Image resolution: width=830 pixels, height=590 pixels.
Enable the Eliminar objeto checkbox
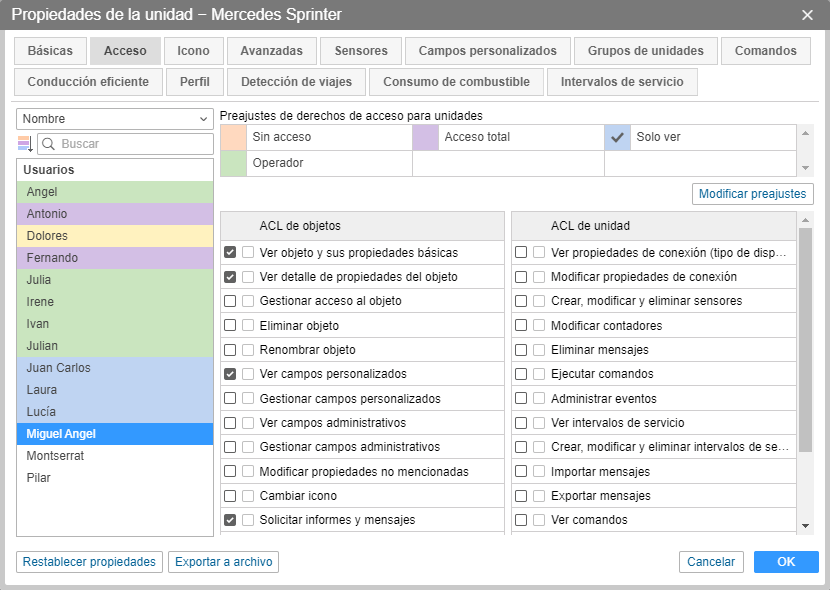[x=230, y=326]
